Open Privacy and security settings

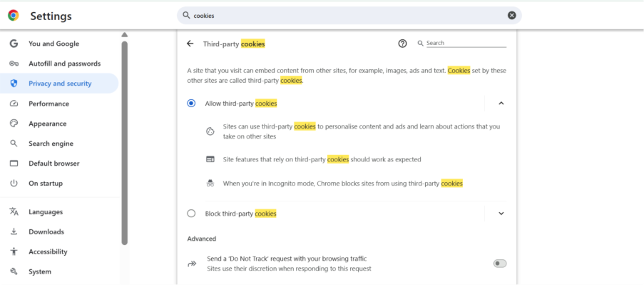point(59,84)
